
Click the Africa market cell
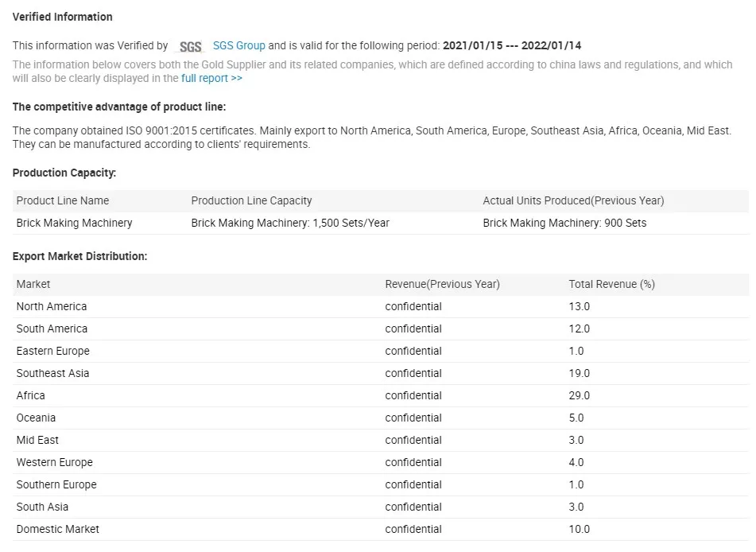coord(31,395)
